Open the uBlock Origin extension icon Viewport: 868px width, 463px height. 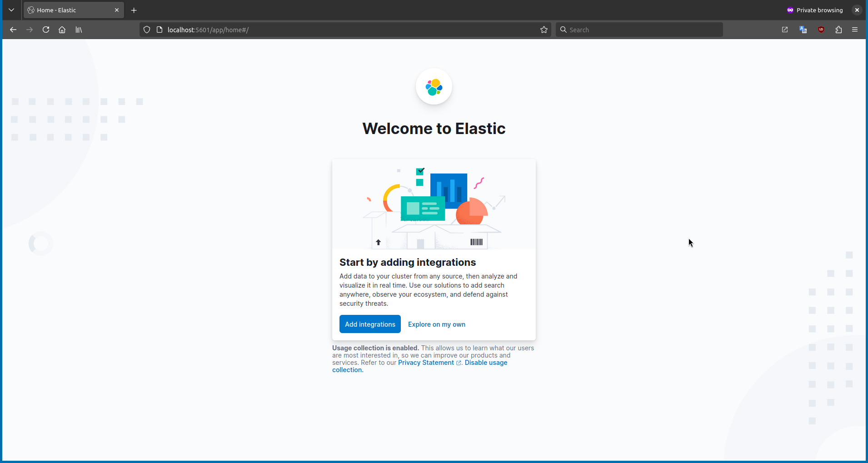(x=821, y=30)
